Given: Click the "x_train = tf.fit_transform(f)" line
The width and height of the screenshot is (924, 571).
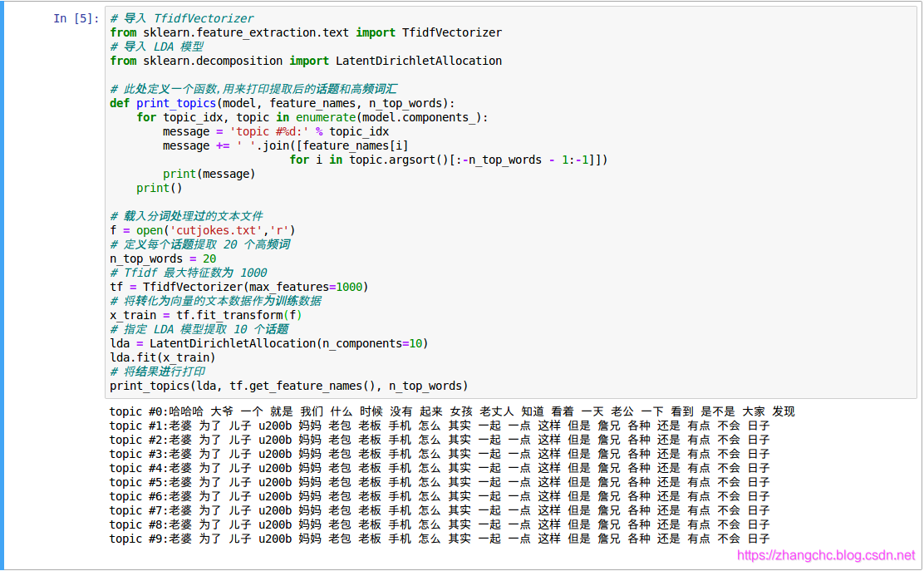Looking at the screenshot, I should (206, 315).
